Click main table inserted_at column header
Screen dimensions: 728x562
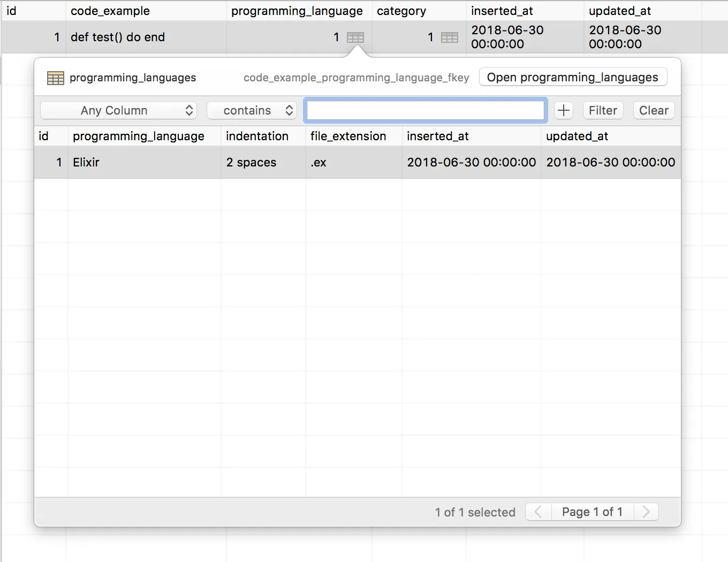(525, 11)
